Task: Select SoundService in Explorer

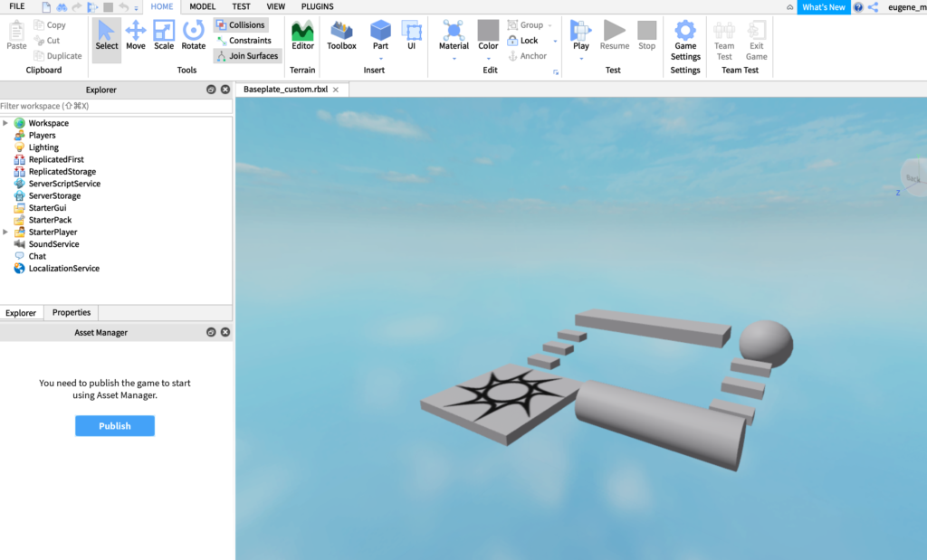Action: (x=53, y=244)
